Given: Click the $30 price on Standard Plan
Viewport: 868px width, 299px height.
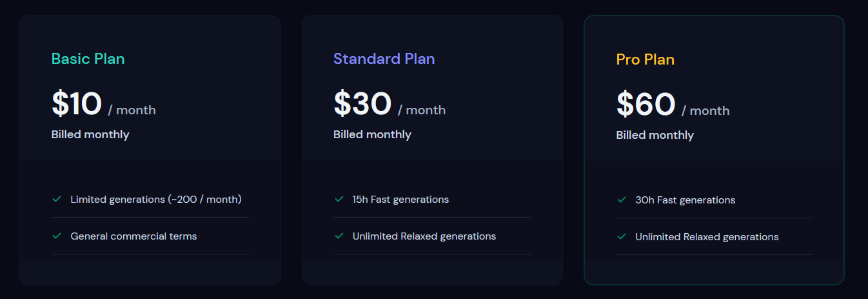Looking at the screenshot, I should pos(362,104).
